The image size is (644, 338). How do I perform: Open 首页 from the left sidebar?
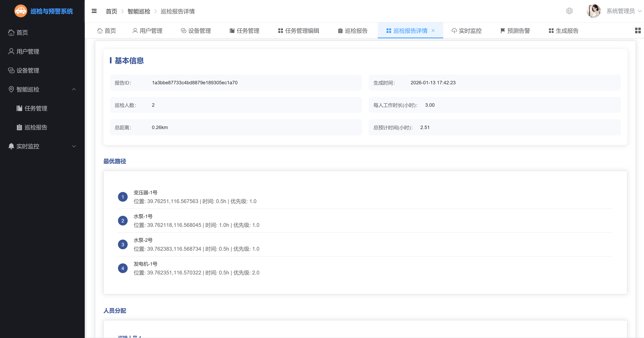(22, 32)
